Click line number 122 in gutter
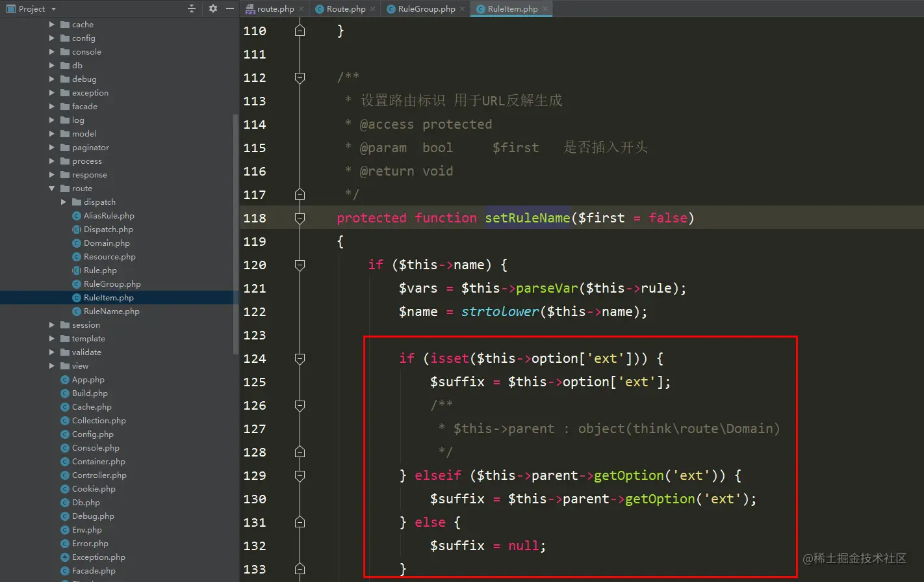 pyautogui.click(x=255, y=311)
